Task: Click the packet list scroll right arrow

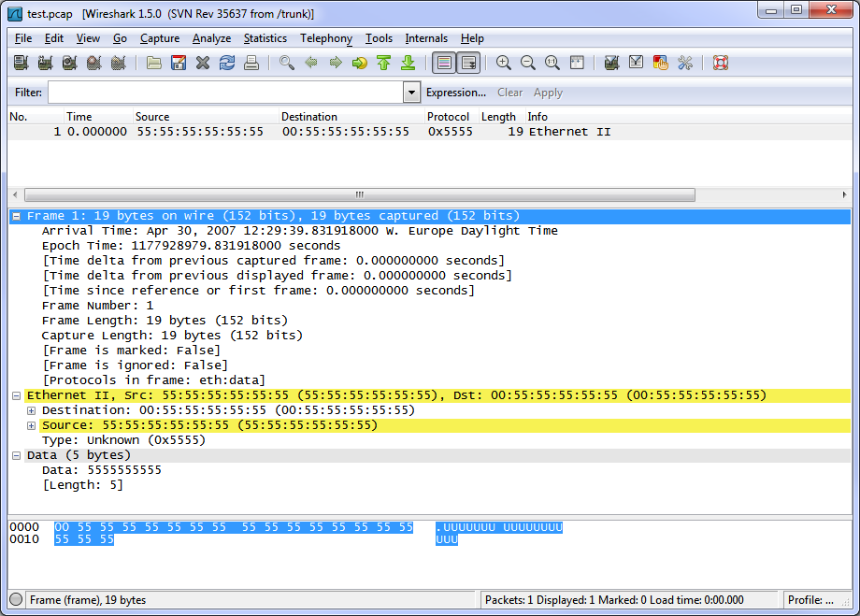Action: pos(844,194)
